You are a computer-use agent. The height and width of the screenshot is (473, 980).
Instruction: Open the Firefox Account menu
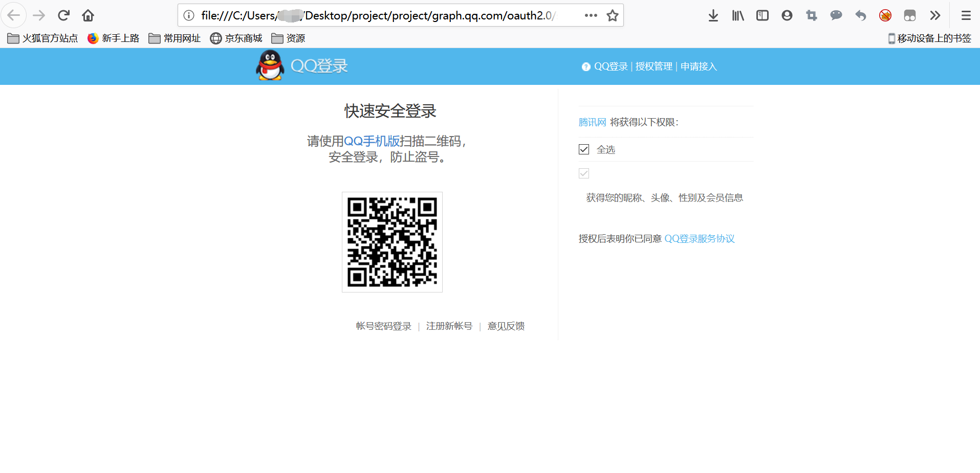coord(787,15)
